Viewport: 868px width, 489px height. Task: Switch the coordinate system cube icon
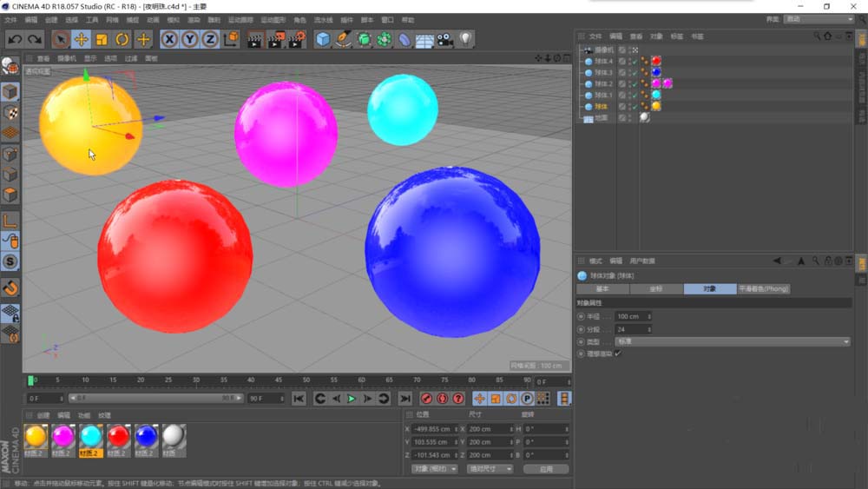[231, 39]
